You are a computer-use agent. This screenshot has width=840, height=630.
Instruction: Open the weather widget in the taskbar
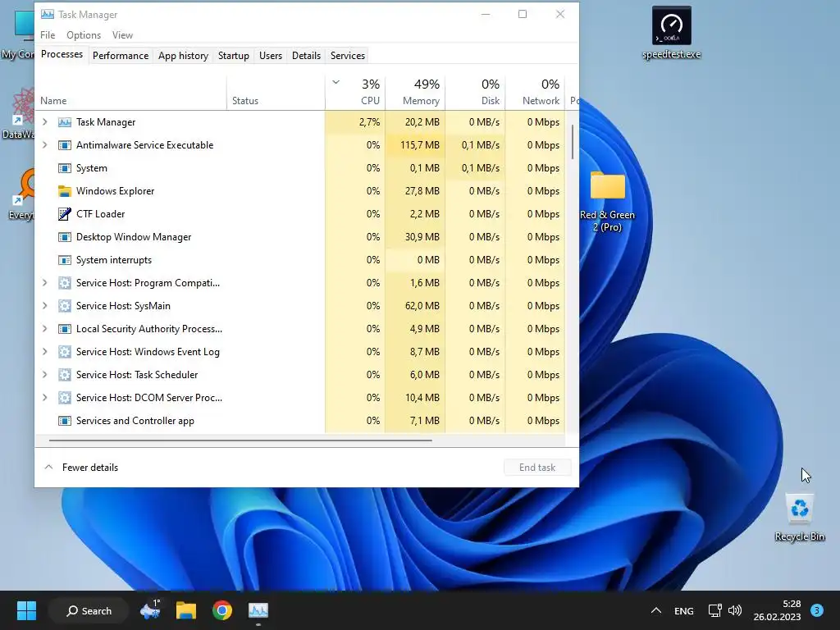[150, 610]
